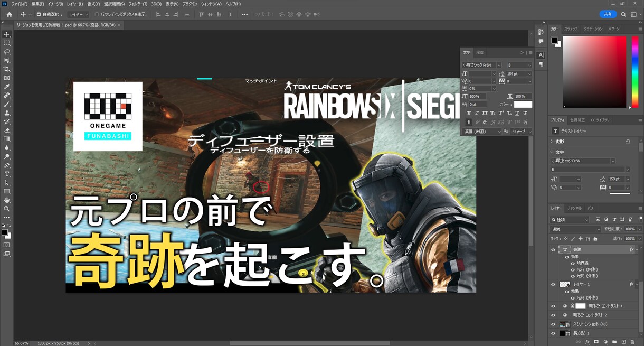This screenshot has height=346, width=644.
Task: Select the Frame tool
Action: [7, 78]
